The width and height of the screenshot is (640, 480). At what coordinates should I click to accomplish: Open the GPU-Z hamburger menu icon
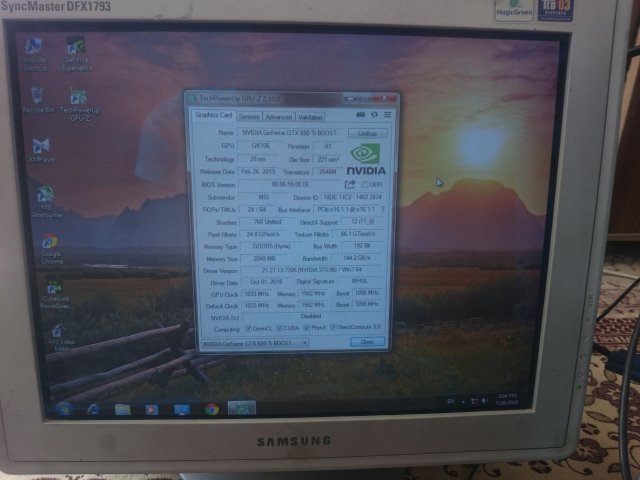[x=387, y=115]
